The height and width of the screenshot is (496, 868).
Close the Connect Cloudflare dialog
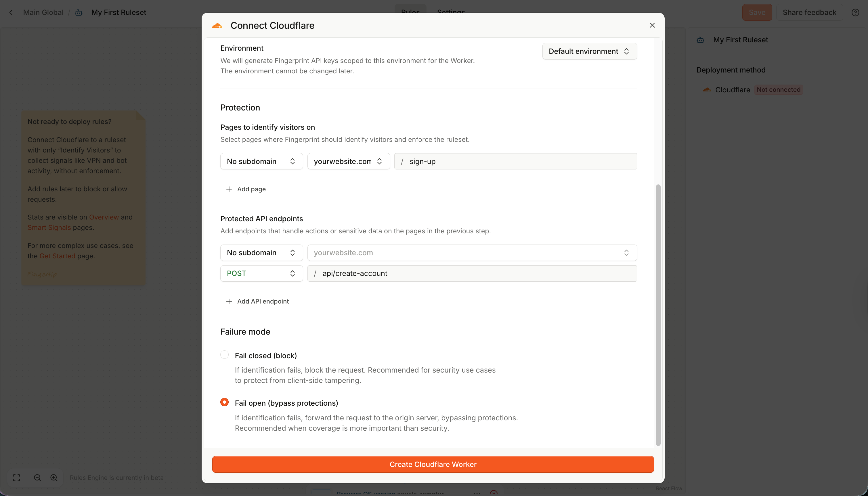[652, 25]
